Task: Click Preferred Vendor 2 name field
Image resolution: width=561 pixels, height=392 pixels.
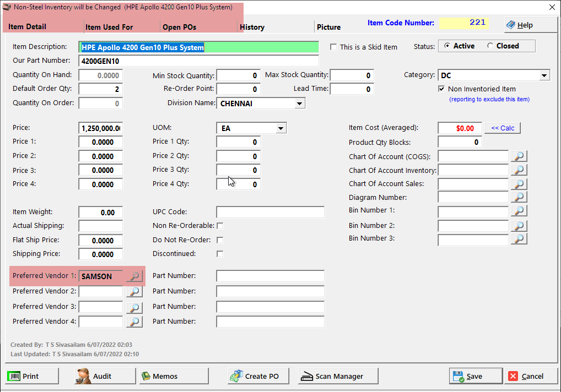Action: tap(100, 292)
